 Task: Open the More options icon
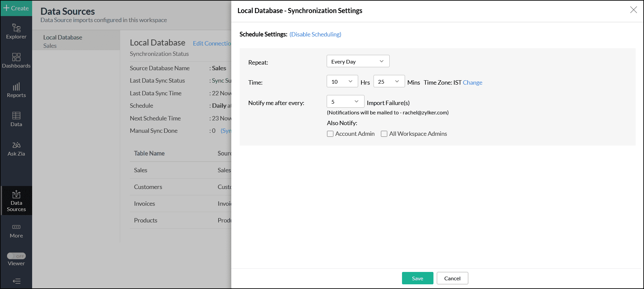point(16,231)
